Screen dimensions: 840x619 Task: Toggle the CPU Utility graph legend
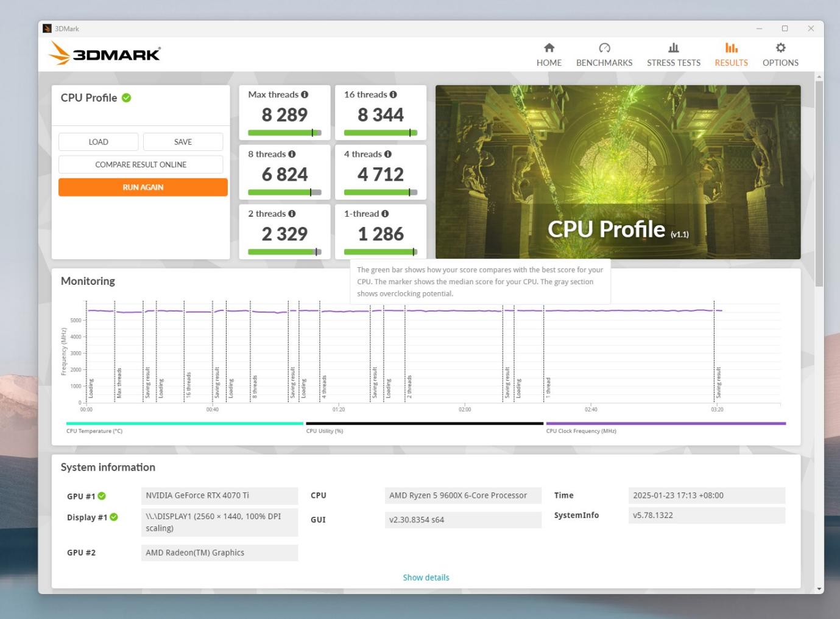(x=425, y=427)
